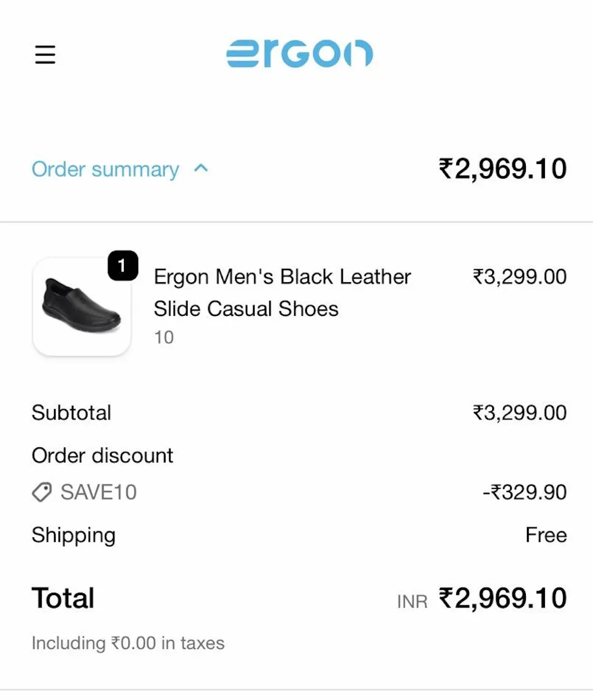Screen dimensions: 593x700
Task: Click the Order summary heading text
Action: pyautogui.click(x=105, y=169)
